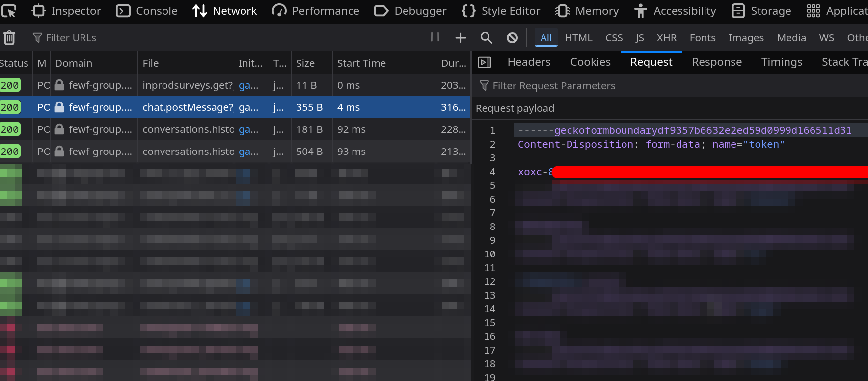
Task: Select the Network tab
Action: [224, 11]
